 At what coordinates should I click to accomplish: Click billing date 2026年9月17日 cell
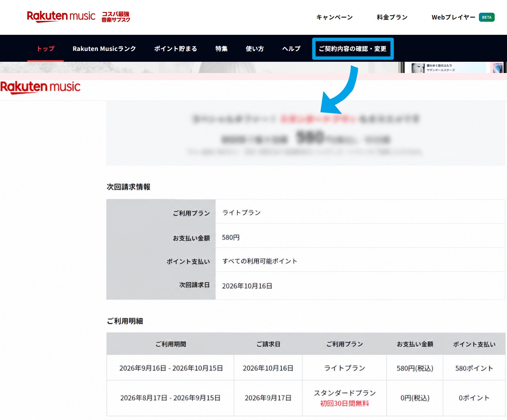[x=268, y=398]
